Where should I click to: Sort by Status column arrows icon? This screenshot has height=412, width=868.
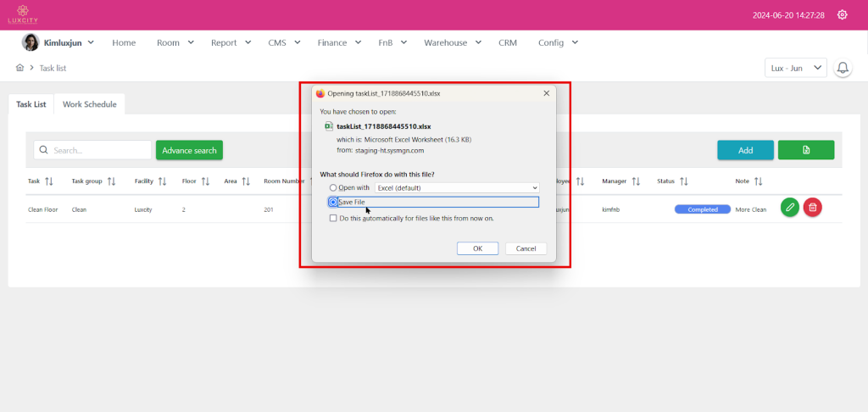pos(683,181)
